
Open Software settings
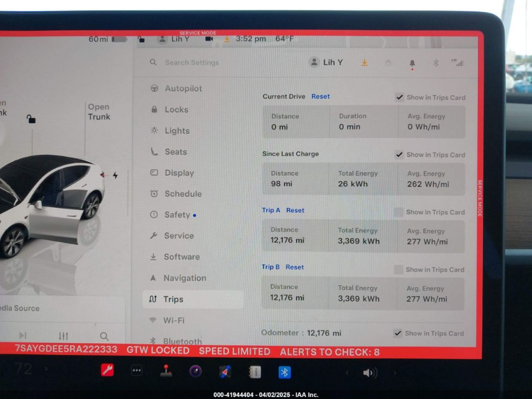coord(182,257)
